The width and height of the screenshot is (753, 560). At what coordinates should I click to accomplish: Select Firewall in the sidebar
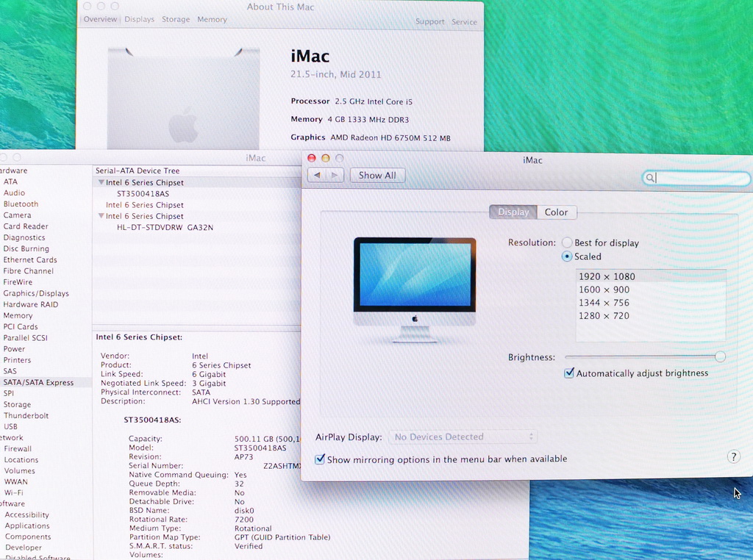[18, 449]
